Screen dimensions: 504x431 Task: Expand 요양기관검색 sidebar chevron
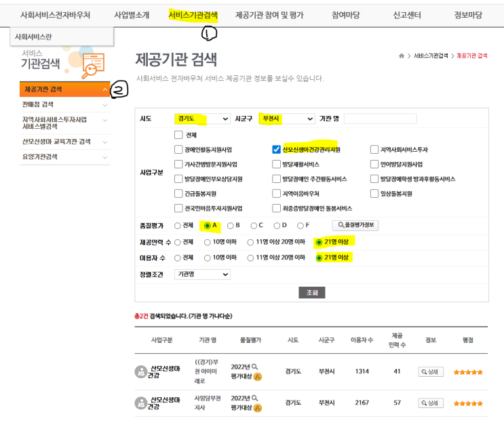(104, 157)
